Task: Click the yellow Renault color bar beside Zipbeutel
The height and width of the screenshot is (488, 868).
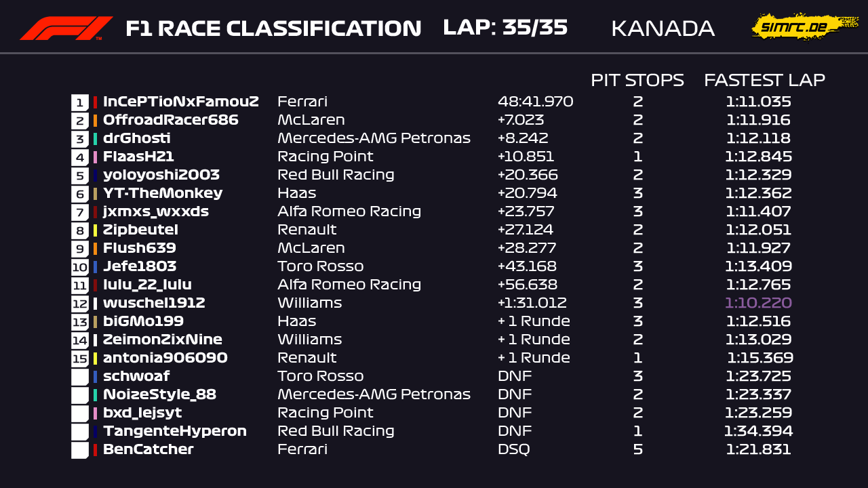Action: pos(96,230)
